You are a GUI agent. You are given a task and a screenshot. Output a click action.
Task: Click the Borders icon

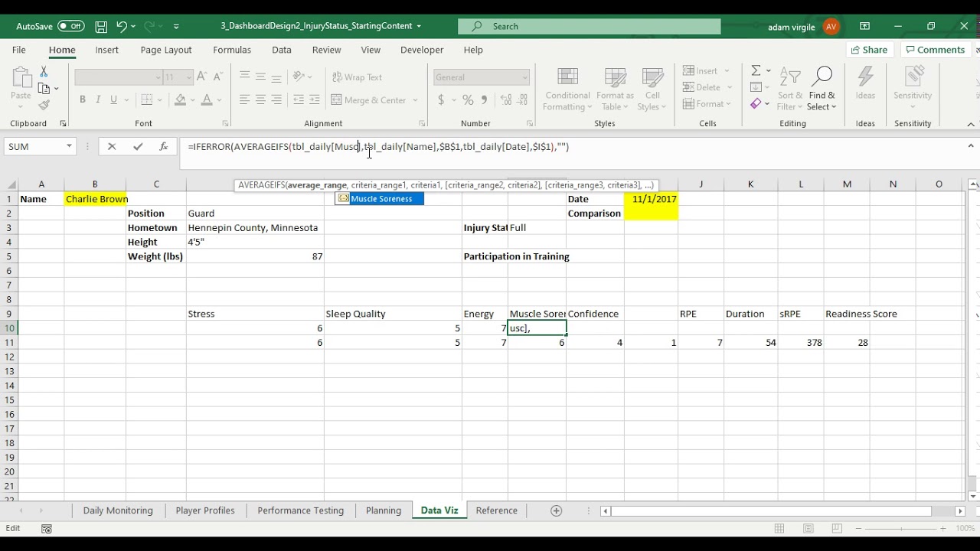pos(146,99)
